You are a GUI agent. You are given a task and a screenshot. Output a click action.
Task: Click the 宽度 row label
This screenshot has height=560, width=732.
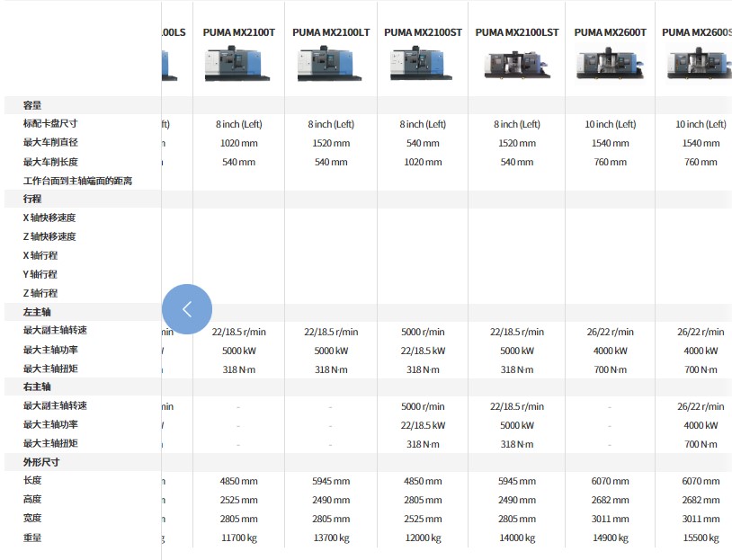click(32, 518)
